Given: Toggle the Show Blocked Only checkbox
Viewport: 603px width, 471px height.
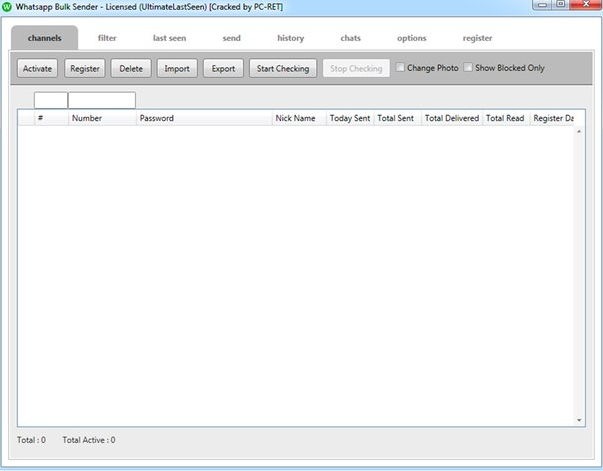Looking at the screenshot, I should point(467,68).
